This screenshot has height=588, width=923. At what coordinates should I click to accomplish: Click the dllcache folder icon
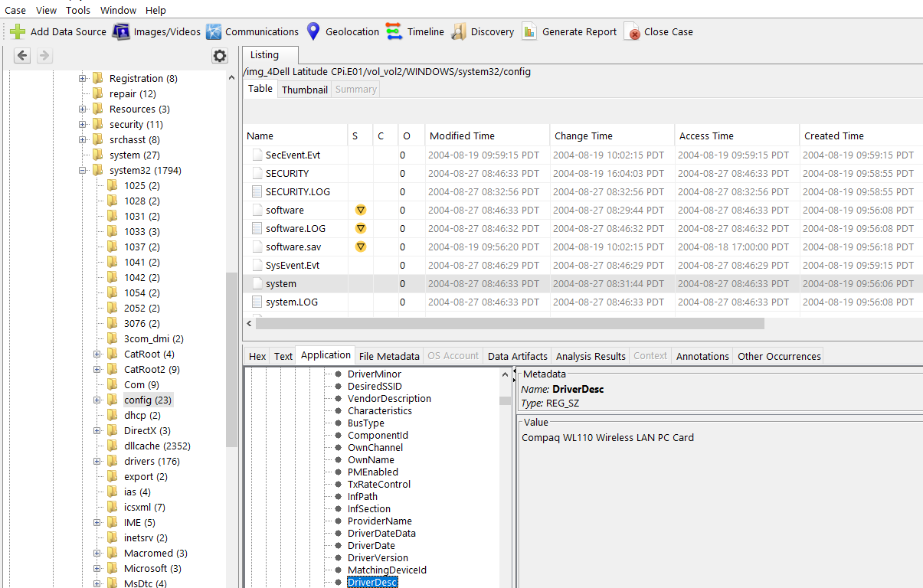[113, 446]
